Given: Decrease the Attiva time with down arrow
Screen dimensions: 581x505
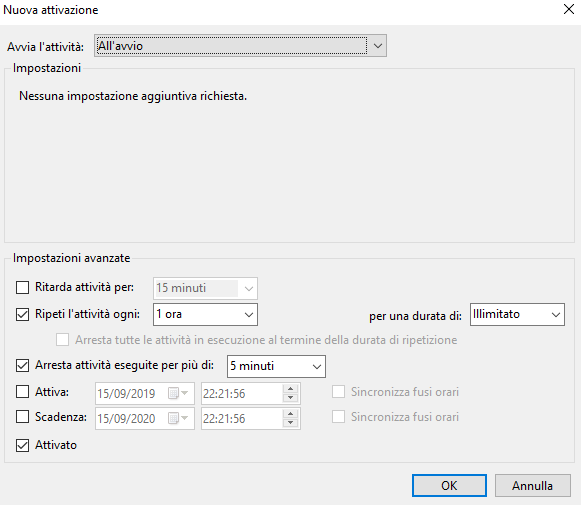Looking at the screenshot, I should point(290,398).
